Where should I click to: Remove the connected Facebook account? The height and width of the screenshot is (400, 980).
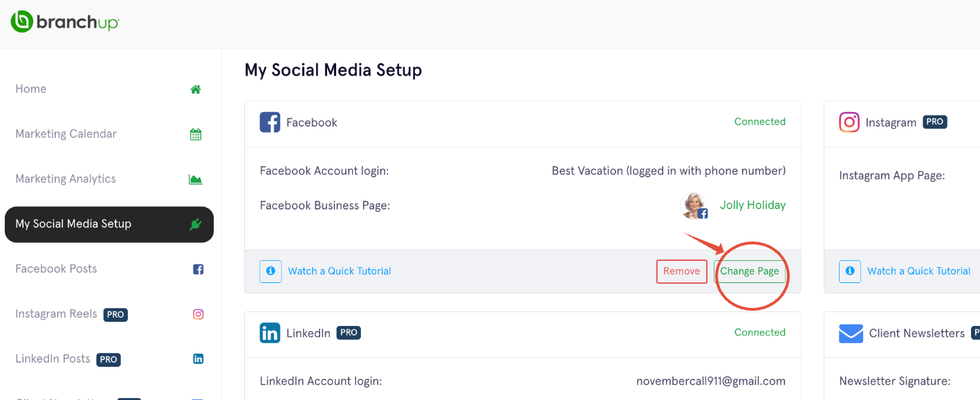pos(682,271)
